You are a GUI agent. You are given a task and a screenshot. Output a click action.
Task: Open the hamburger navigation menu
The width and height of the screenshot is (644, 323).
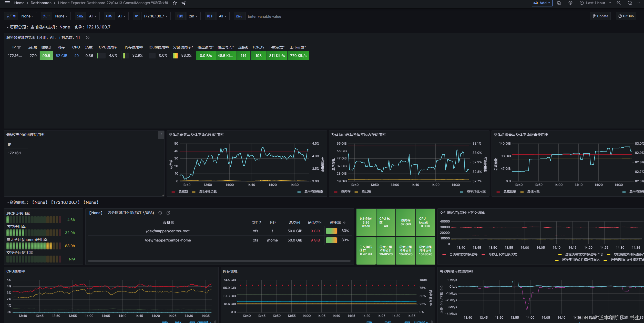[x=7, y=3]
